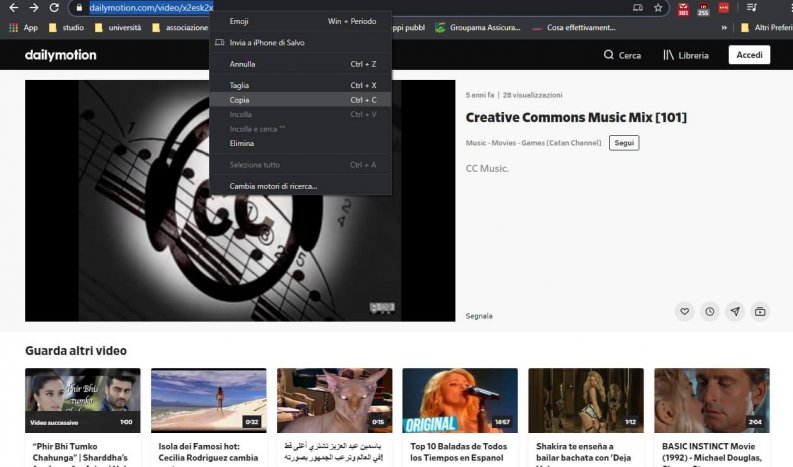The height and width of the screenshot is (467, 793).
Task: Click the watch later clock icon
Action: click(x=710, y=312)
